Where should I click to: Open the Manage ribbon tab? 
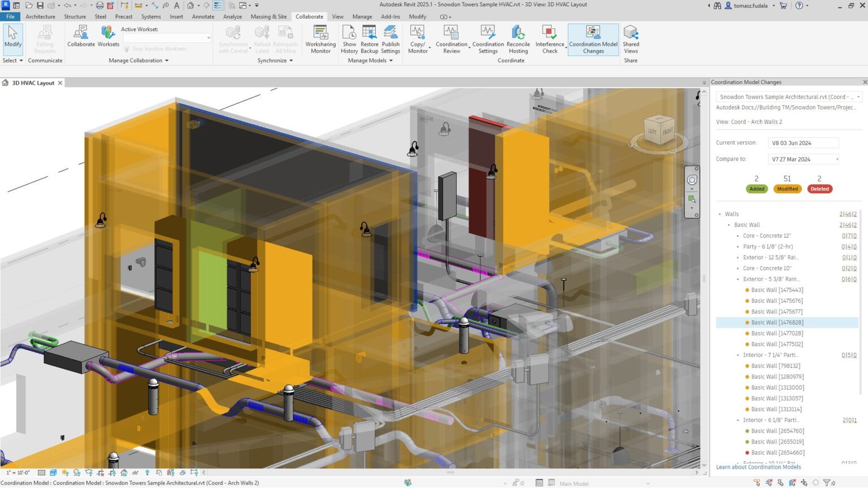(362, 16)
